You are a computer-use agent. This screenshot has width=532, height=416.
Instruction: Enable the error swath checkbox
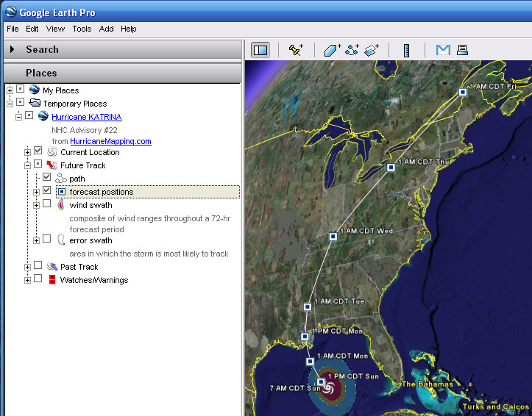click(47, 239)
